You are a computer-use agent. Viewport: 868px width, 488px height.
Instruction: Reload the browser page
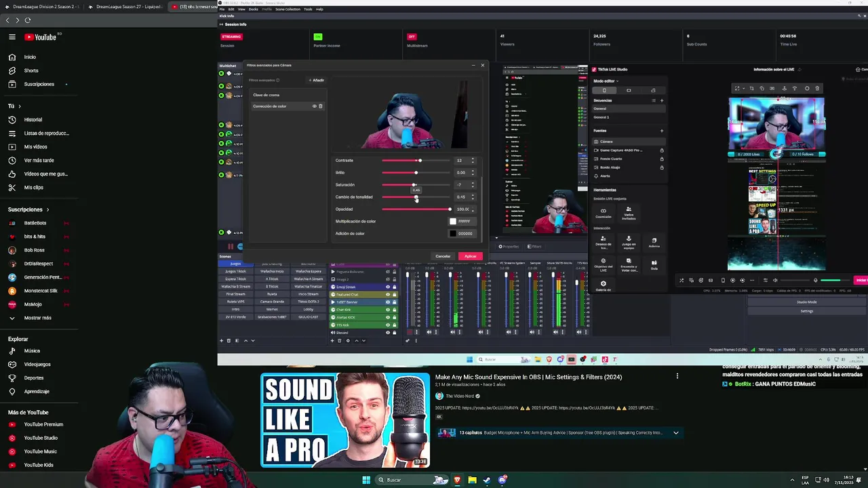tap(27, 20)
